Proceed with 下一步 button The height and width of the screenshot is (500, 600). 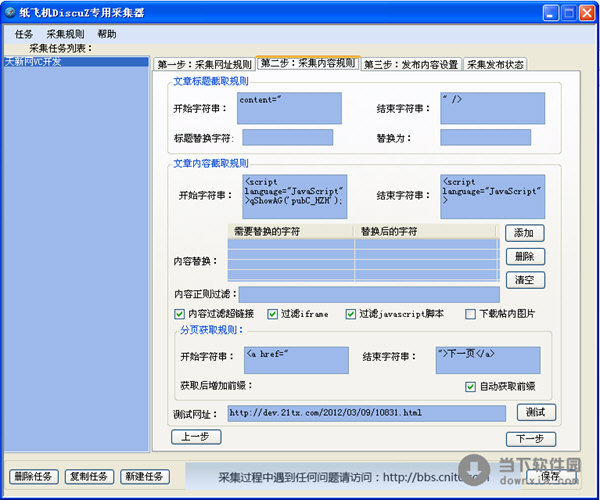click(531, 439)
